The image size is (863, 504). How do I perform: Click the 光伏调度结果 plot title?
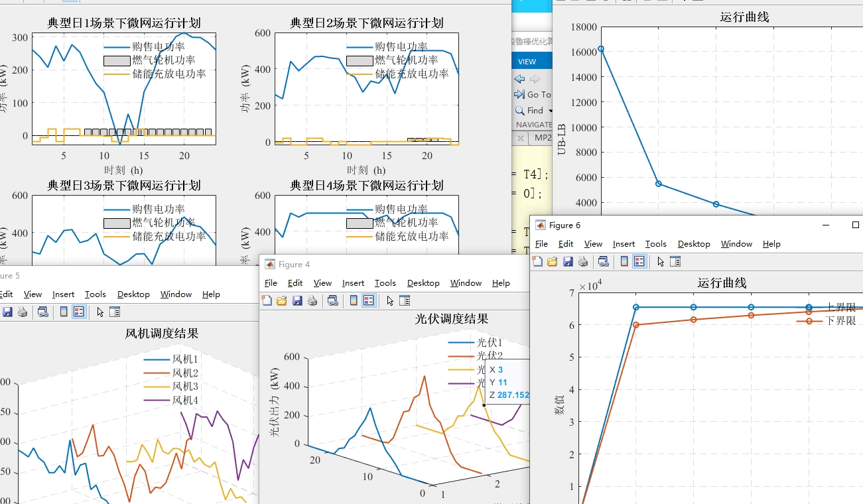point(452,319)
